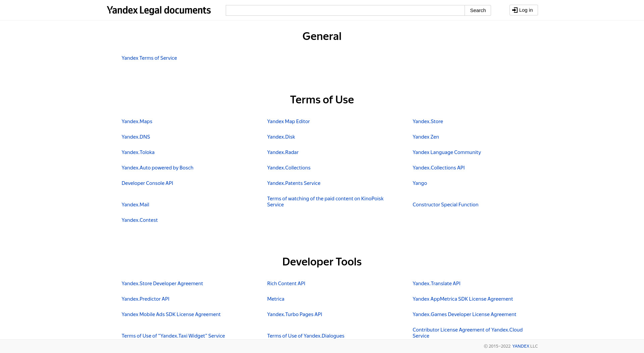Open the Yandex.Turbo Pages API link
The height and width of the screenshot is (353, 644).
tap(294, 314)
